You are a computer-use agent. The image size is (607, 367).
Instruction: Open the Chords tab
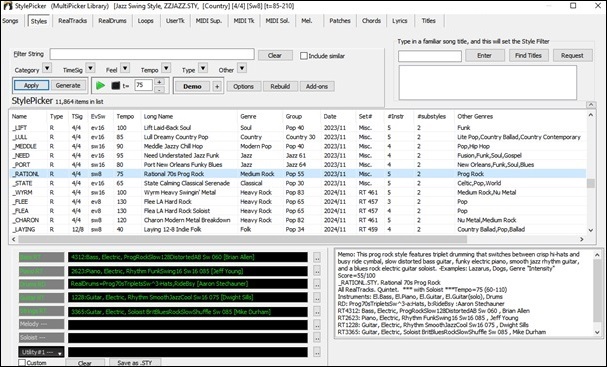click(x=371, y=21)
